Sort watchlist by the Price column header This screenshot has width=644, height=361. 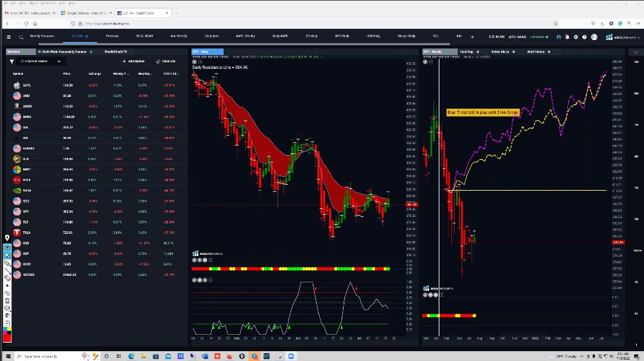coord(66,74)
